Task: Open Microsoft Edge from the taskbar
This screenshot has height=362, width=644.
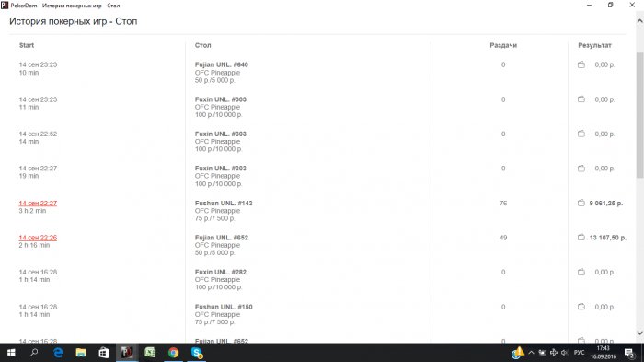Action: pyautogui.click(x=58, y=353)
